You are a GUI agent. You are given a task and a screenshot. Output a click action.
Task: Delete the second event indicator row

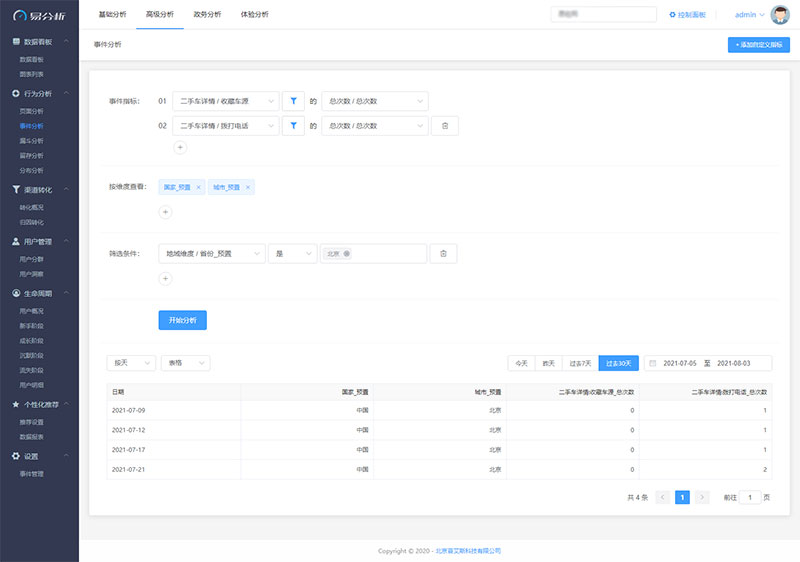click(445, 126)
